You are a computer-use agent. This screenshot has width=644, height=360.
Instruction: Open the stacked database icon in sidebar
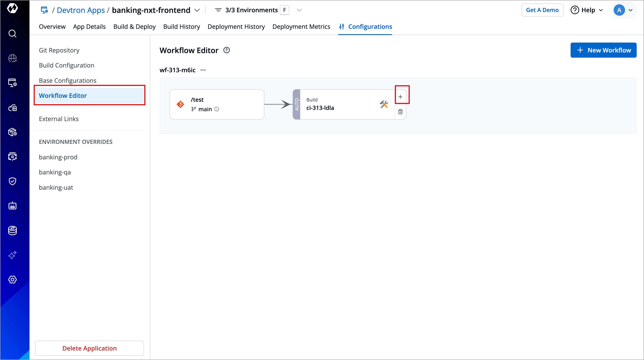[x=12, y=230]
